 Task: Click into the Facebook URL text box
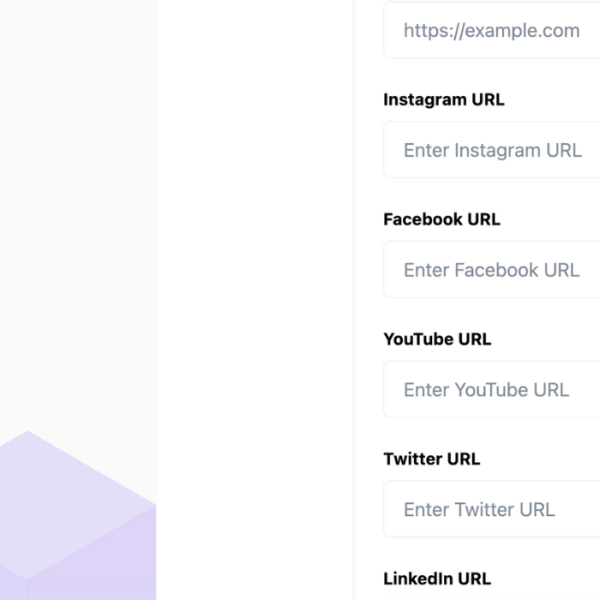coord(491,270)
